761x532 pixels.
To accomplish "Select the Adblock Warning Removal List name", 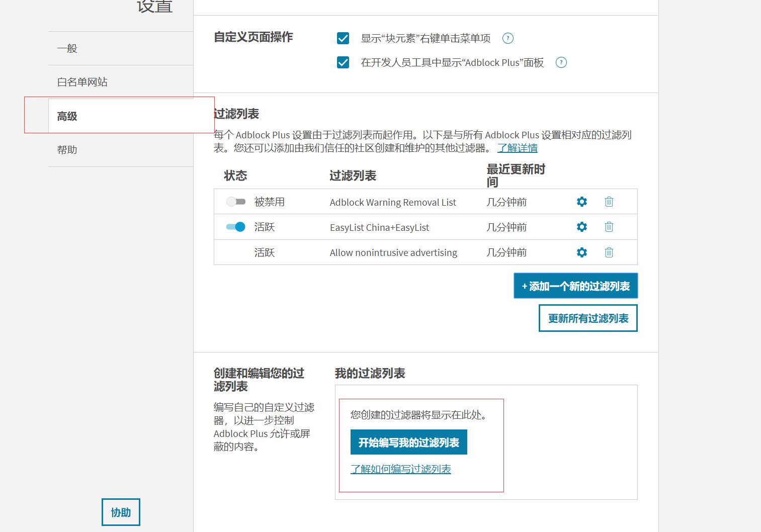I will coord(393,202).
